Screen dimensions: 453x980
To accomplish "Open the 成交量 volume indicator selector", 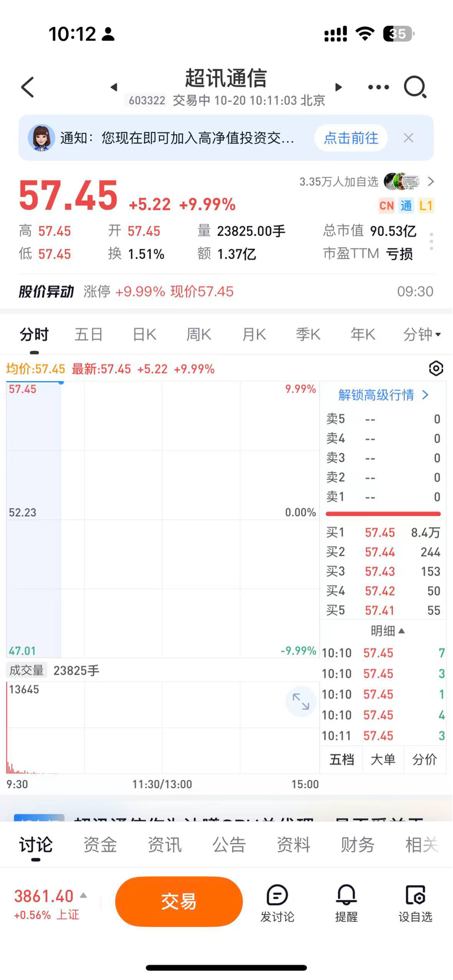I will point(26,670).
